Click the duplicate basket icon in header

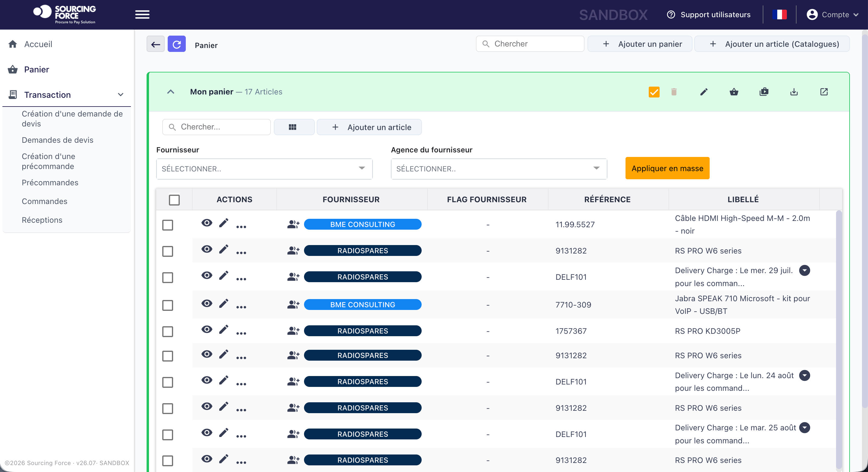(764, 92)
